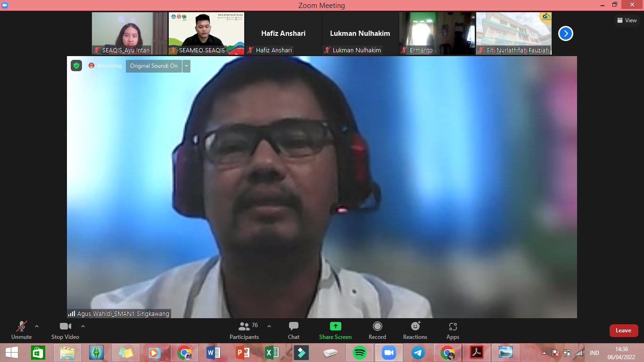Expand video options arrow beside Stop Video

coord(83,326)
